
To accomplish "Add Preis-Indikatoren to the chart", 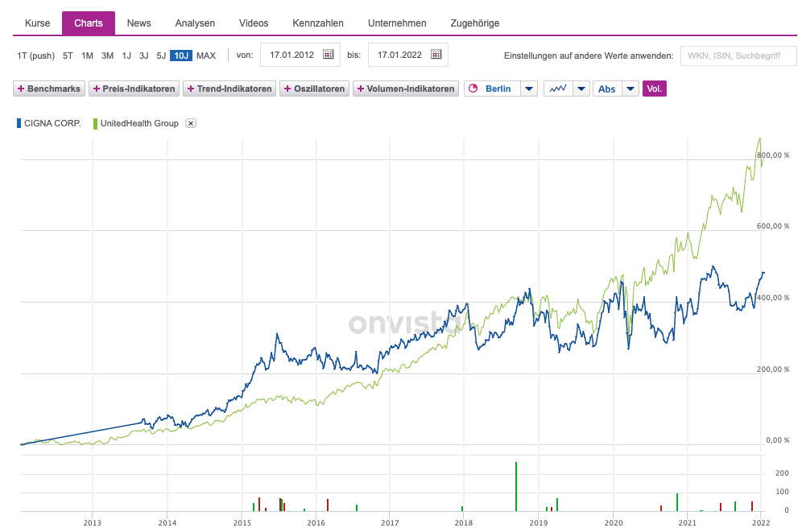I will point(134,89).
